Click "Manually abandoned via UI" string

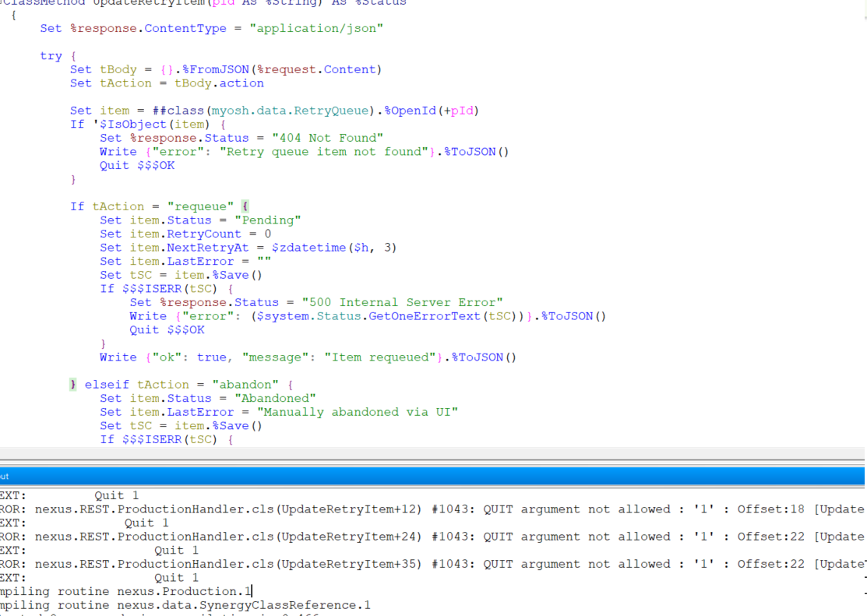pyautogui.click(x=358, y=412)
